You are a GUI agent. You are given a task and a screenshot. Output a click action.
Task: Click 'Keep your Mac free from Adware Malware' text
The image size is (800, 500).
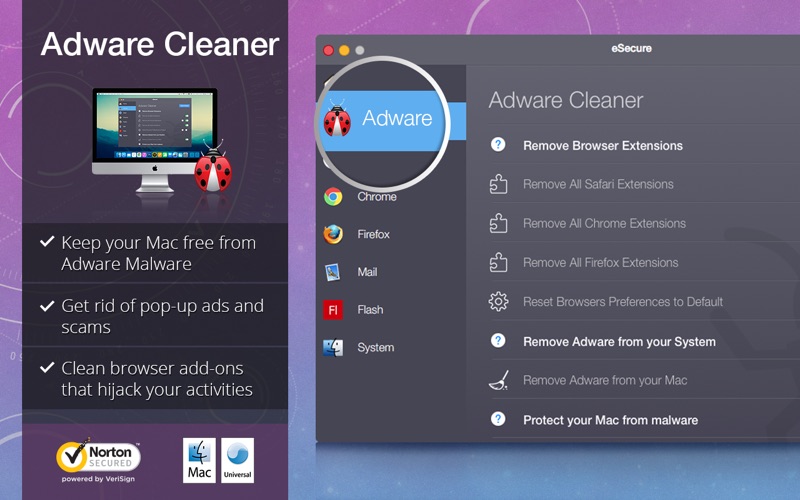[158, 253]
